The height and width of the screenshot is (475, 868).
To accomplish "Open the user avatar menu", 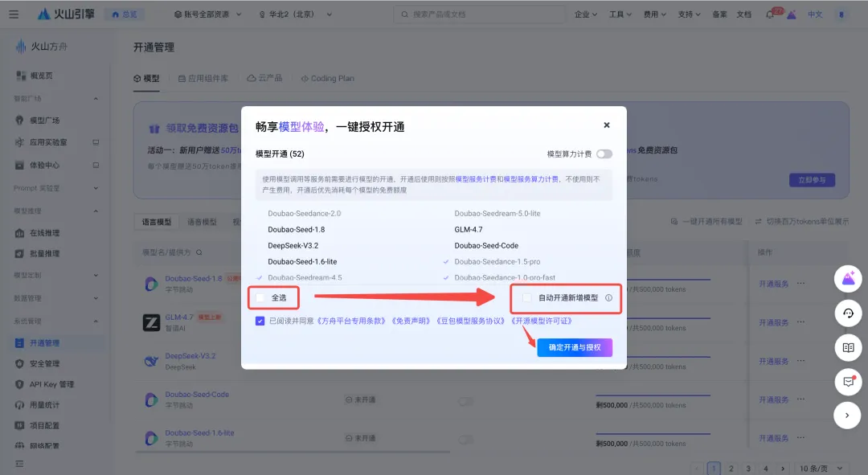I will (x=841, y=14).
